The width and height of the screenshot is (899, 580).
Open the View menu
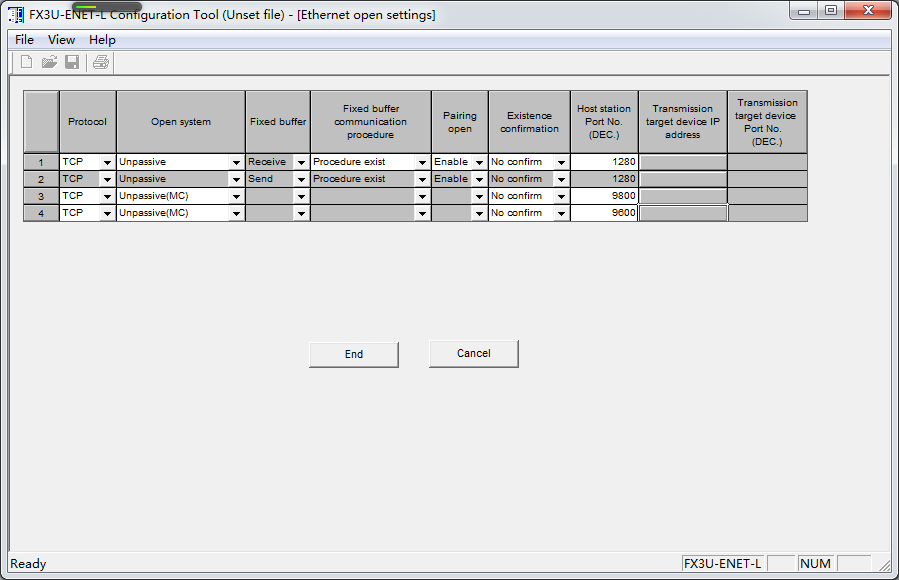[61, 40]
